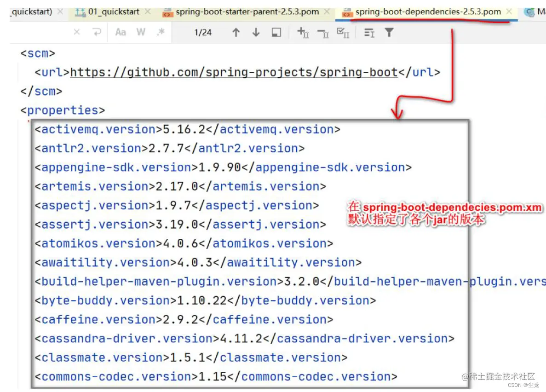Click the new line icon in the find bar
Image resolution: width=546 pixels, height=392 pixels.
pyautogui.click(x=97, y=32)
